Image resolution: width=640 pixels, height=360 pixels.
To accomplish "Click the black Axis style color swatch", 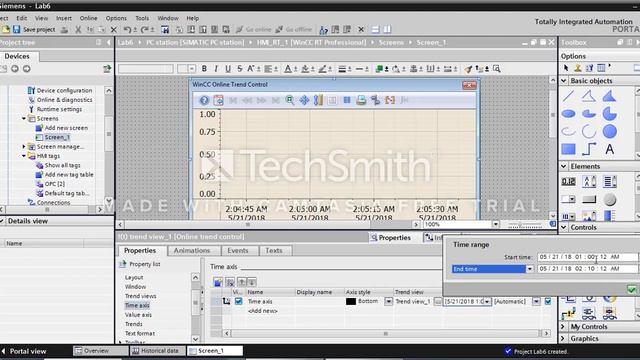I will 351,301.
